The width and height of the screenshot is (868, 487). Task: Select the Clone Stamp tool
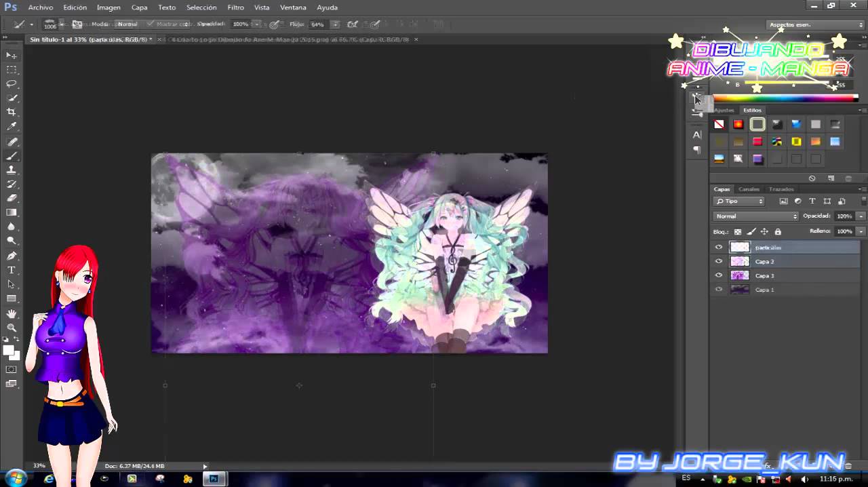pyautogui.click(x=12, y=170)
